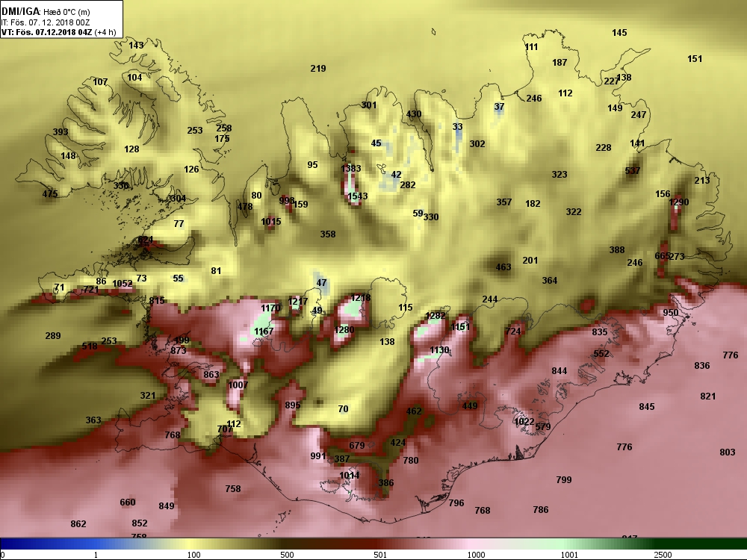Click the 1167 map value

coord(264,332)
